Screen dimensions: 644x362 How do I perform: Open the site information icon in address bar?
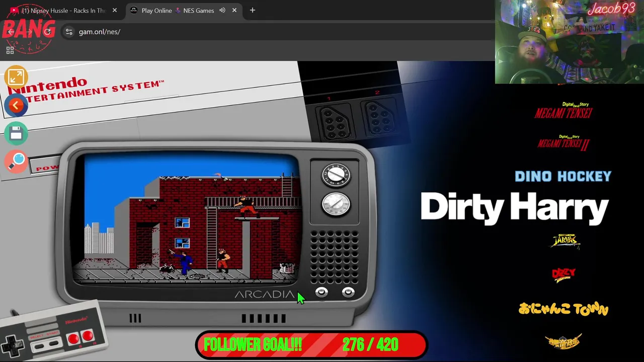click(69, 32)
